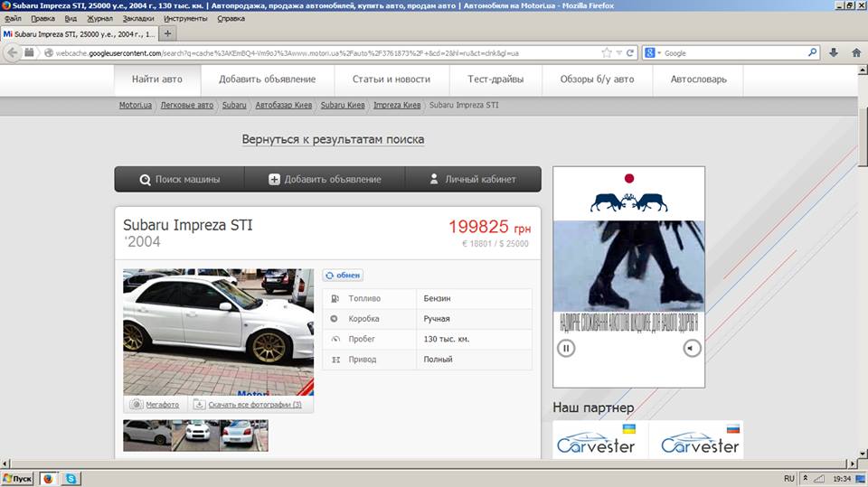Open Обзоры б/у авто section
Screen dimensions: 868x487
click(598, 80)
